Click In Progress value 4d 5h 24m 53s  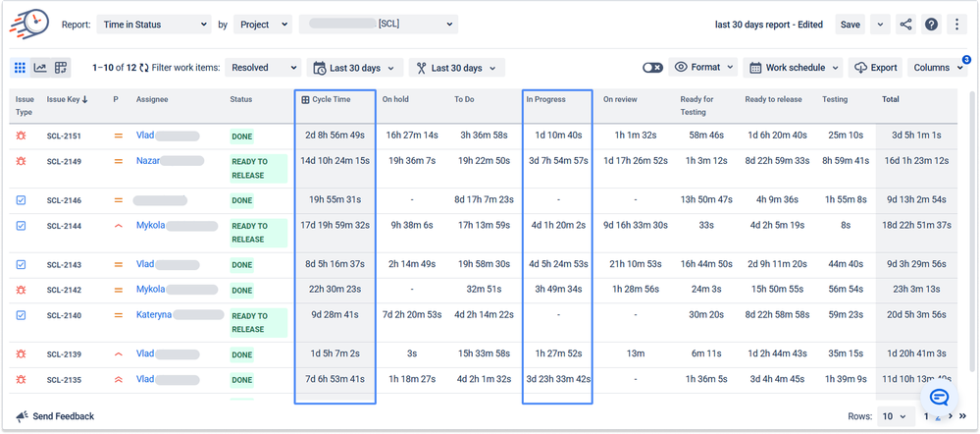[558, 264]
